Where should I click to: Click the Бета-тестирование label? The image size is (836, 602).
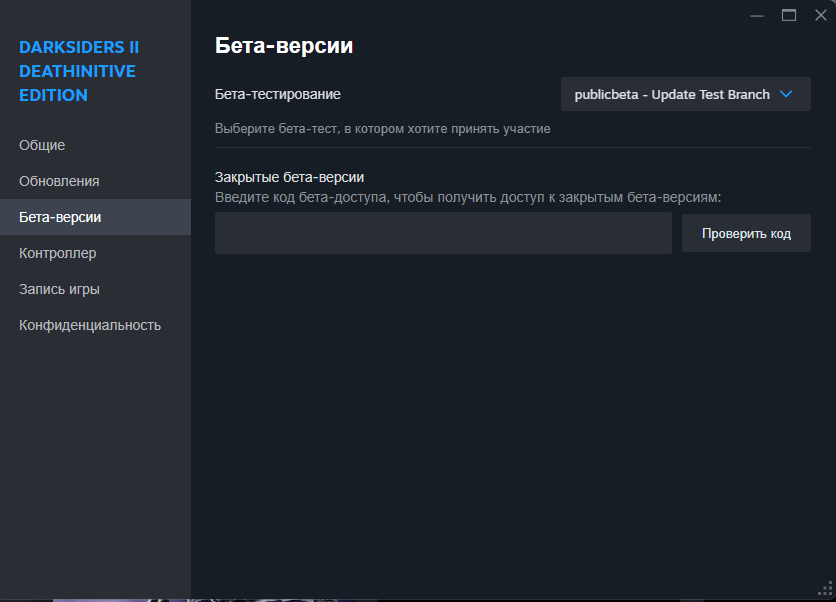(x=278, y=94)
